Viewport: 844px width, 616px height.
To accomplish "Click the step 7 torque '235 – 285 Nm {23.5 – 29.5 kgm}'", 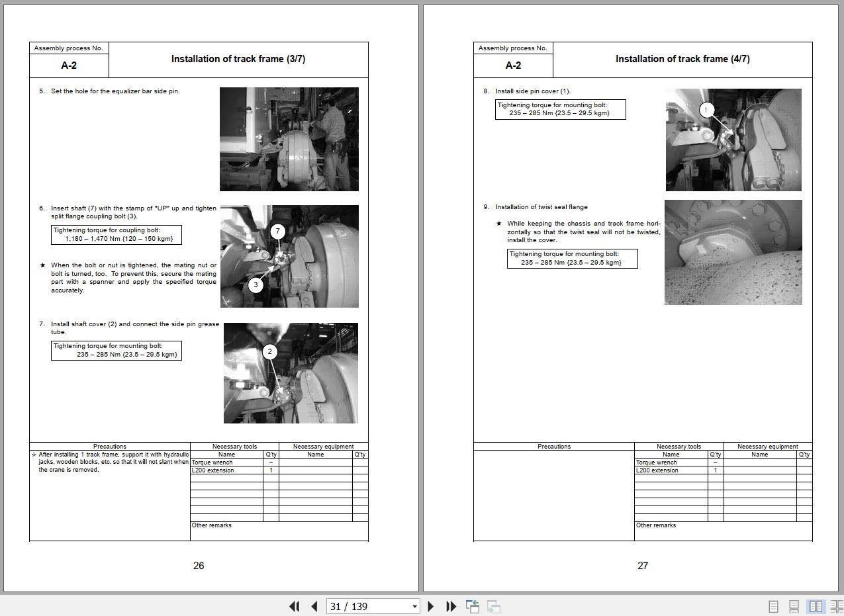I will [x=127, y=354].
